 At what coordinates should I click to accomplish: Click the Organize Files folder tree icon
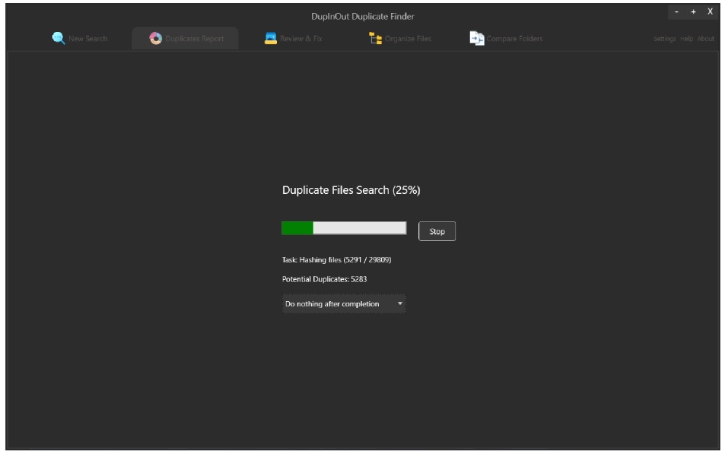[375, 38]
